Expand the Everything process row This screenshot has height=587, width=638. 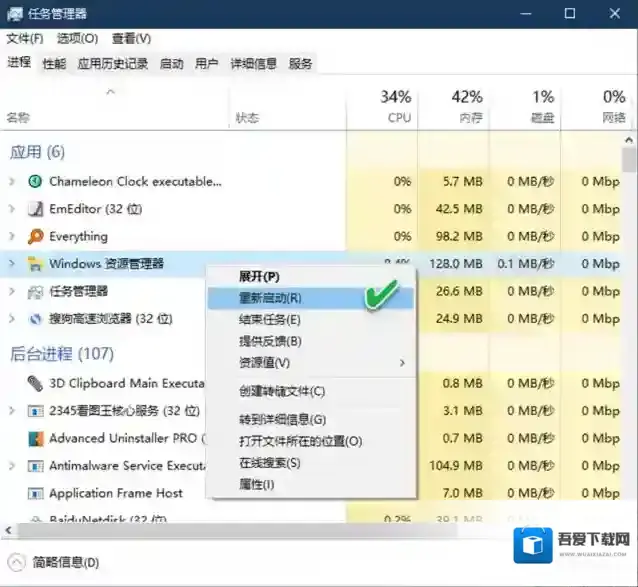(x=12, y=236)
